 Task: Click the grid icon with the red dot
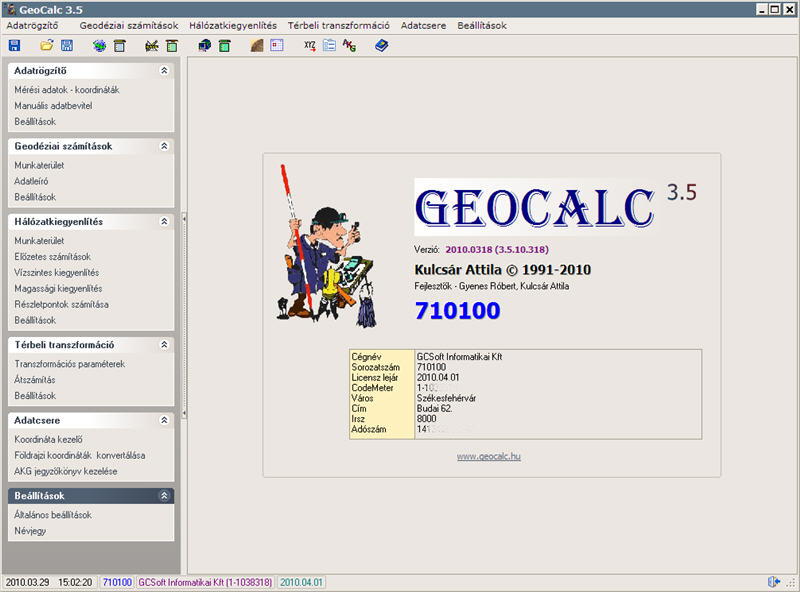click(x=277, y=45)
